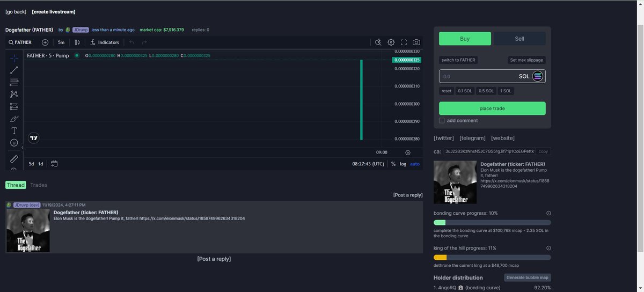Click the Dogefather image in the sidebar
This screenshot has width=644, height=292.
455,182
